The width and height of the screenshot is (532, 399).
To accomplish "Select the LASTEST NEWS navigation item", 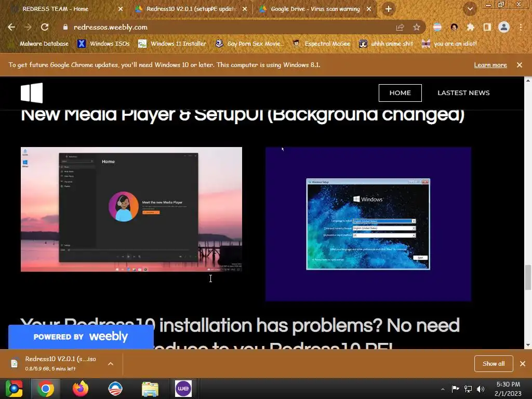I will click(x=463, y=92).
